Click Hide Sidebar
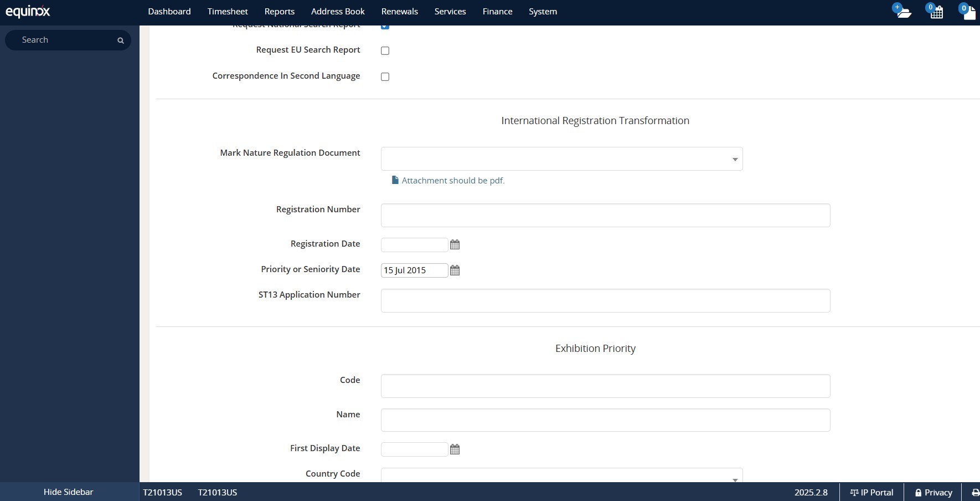The height and width of the screenshot is (501, 980). click(69, 492)
